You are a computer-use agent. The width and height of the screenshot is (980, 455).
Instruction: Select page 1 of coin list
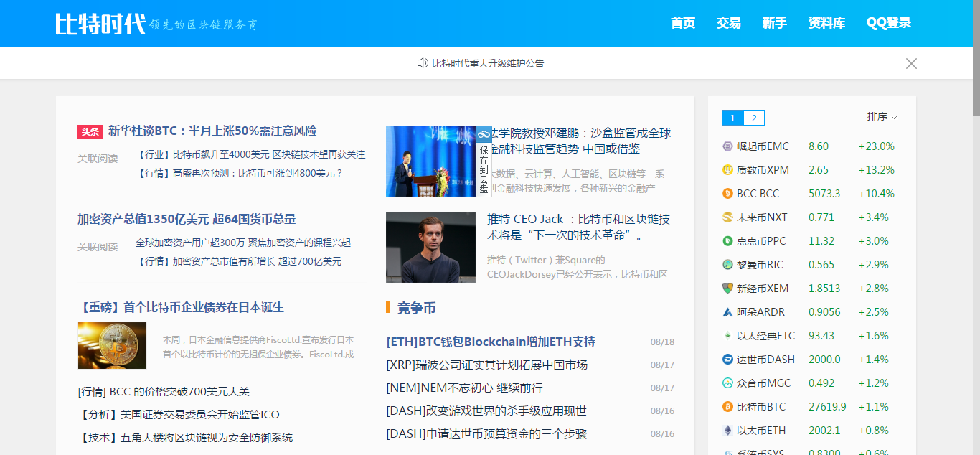click(x=732, y=118)
